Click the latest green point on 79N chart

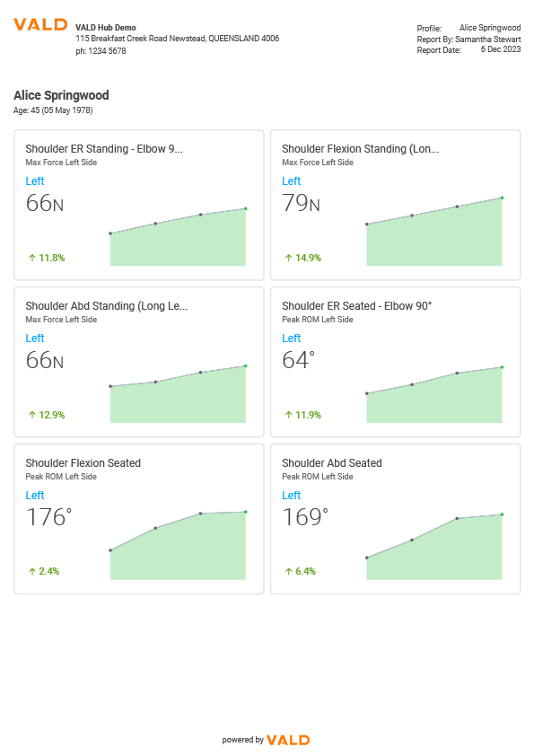pyautogui.click(x=503, y=198)
